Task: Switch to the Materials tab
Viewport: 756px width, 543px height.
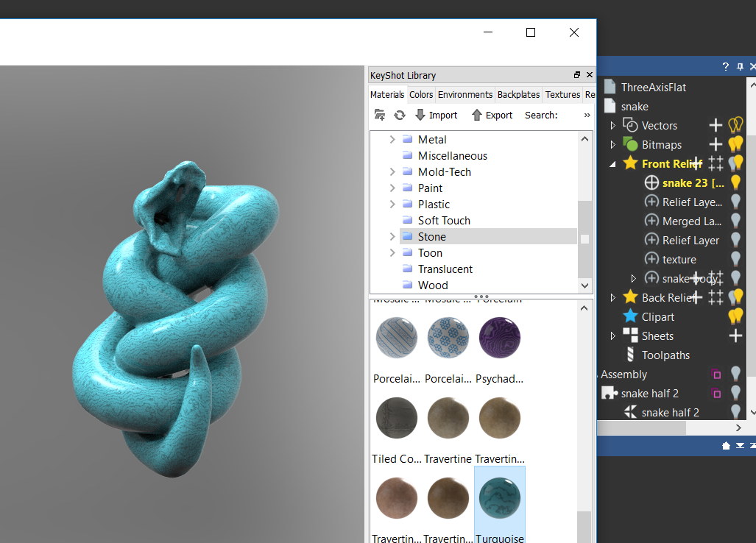Action: [x=387, y=94]
